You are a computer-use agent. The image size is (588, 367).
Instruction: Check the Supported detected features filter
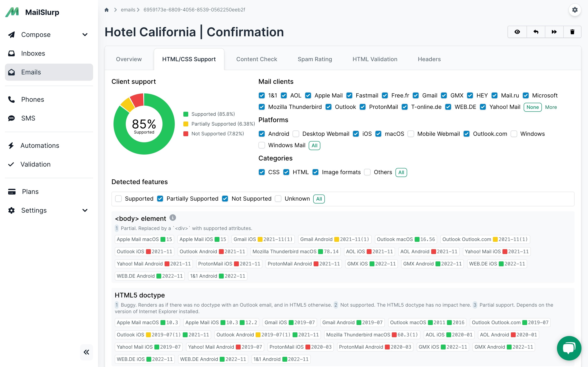click(118, 199)
